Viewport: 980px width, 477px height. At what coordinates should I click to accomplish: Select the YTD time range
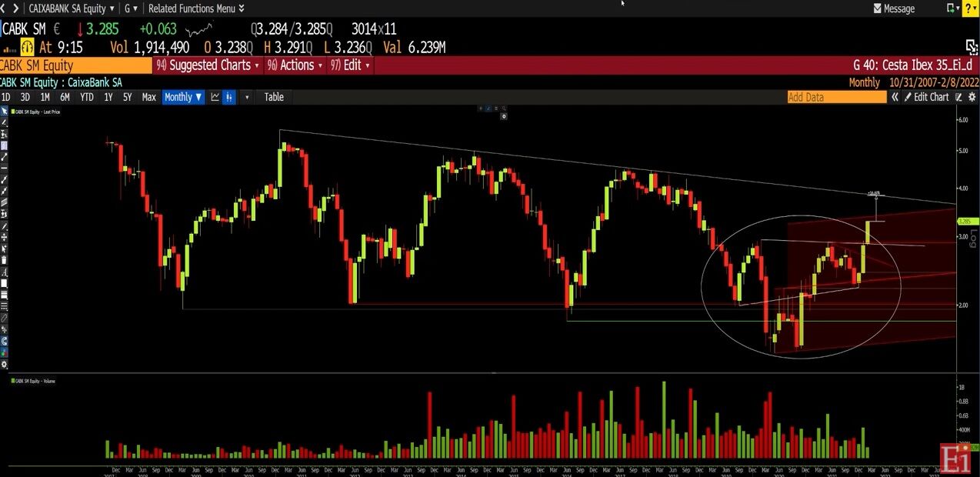point(87,97)
